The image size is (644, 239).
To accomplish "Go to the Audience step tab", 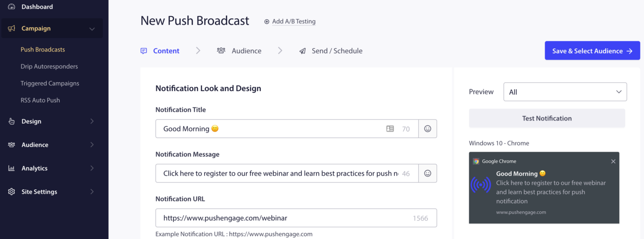I will 240,51.
